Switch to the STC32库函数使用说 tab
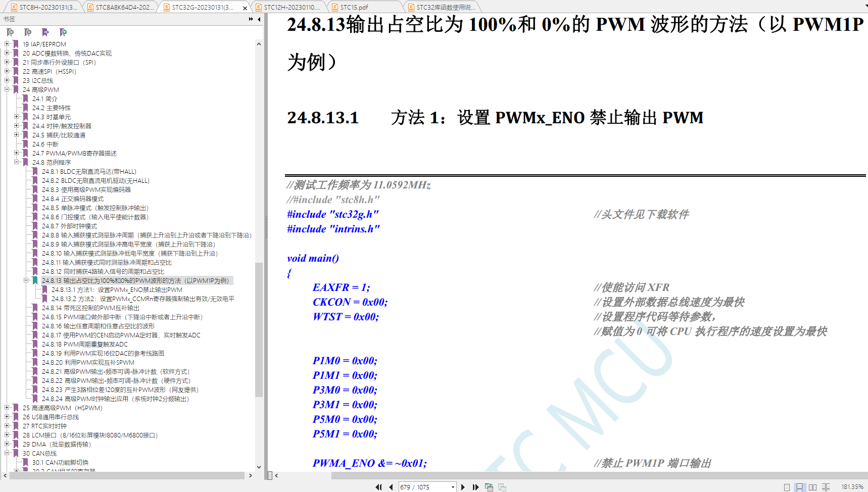The width and height of the screenshot is (868, 492). (x=441, y=7)
